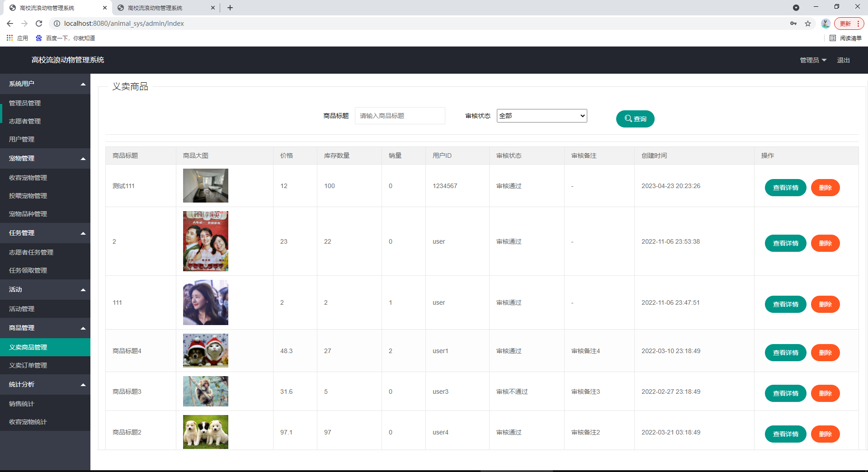This screenshot has width=868, height=472.
Task: Open the saved passwords key icon
Action: 793,24
